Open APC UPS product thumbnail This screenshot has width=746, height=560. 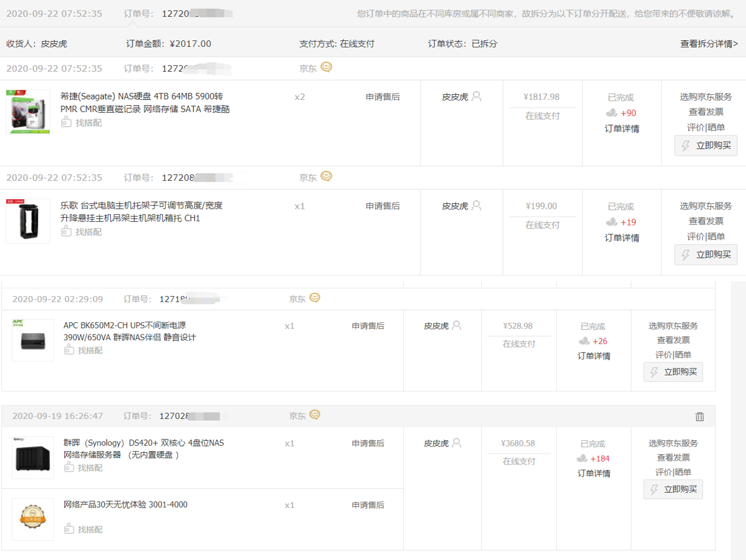[x=33, y=340]
